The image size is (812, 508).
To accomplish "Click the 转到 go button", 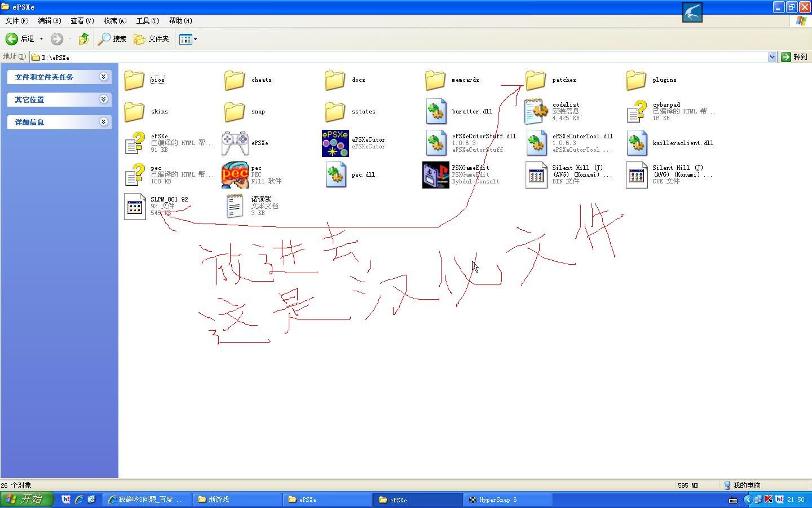I will click(795, 57).
